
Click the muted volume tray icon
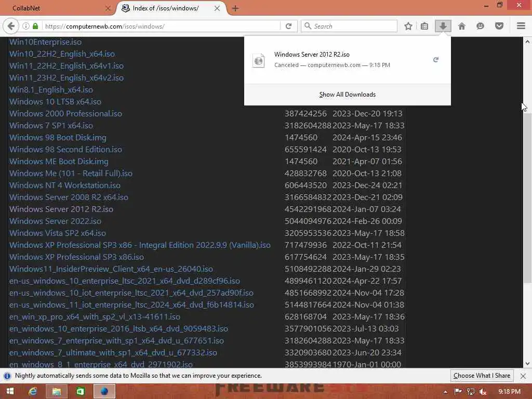(x=483, y=392)
